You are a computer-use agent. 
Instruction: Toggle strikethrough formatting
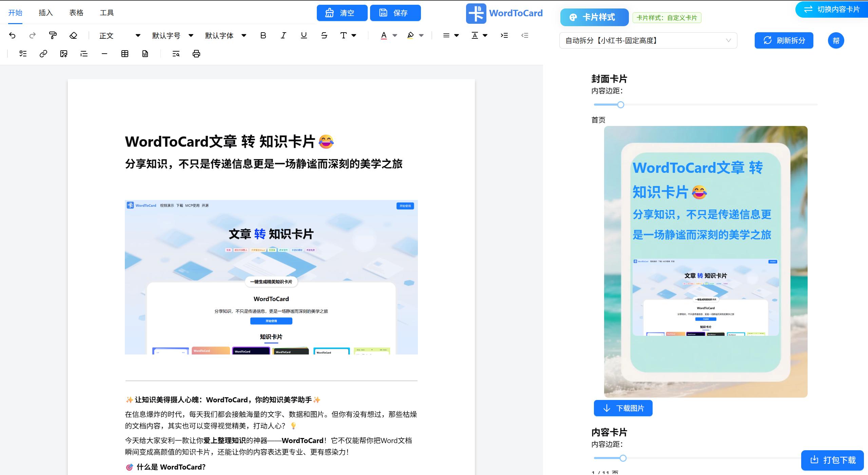click(x=324, y=35)
